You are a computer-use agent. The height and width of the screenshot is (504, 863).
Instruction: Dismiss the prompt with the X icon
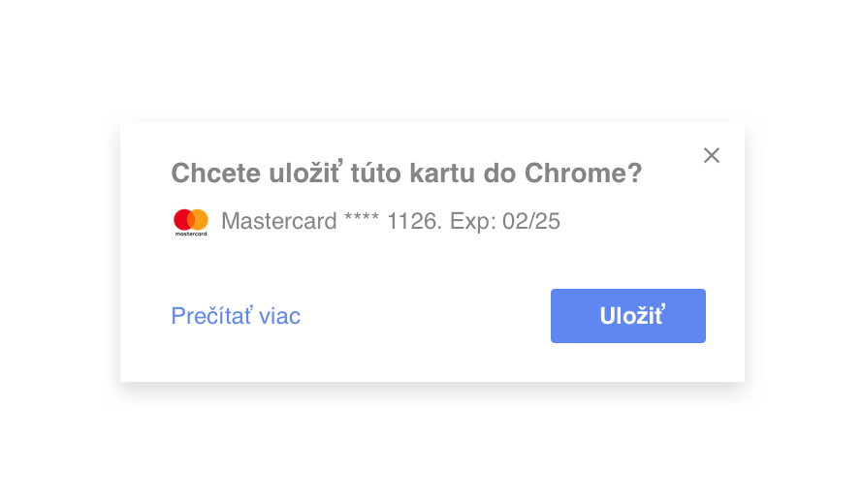712,155
